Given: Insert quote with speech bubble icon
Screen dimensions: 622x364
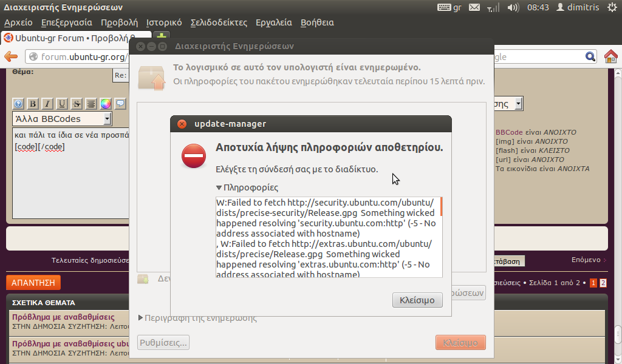Looking at the screenshot, I should point(120,104).
